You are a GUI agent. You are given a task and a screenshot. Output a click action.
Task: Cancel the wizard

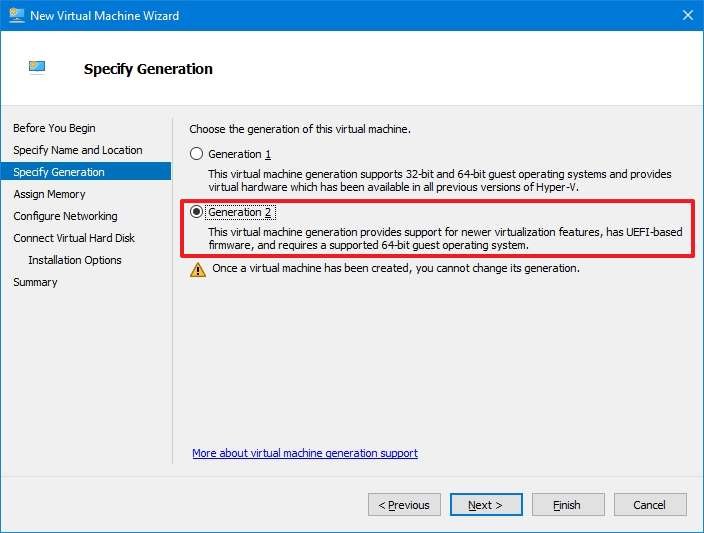650,505
